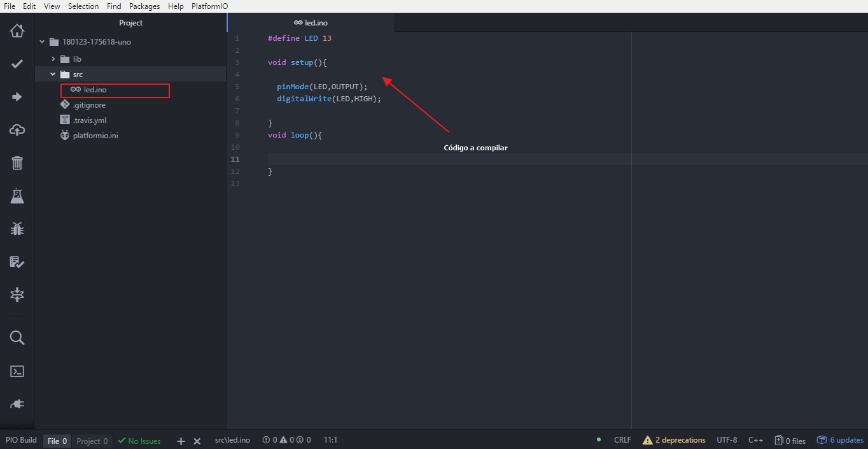The width and height of the screenshot is (868, 449).
Task: Open the Find menu
Action: [x=114, y=6]
